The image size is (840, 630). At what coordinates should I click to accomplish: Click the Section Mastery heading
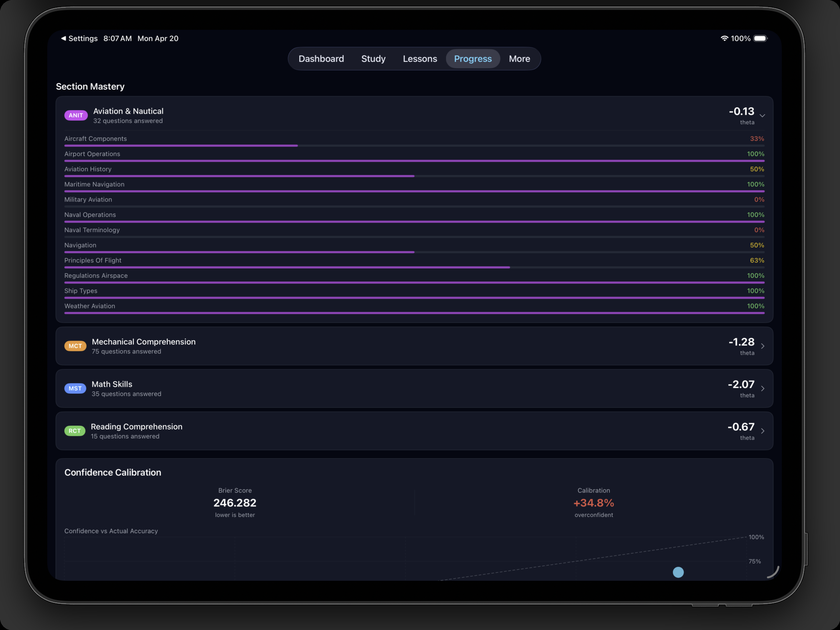(90, 87)
